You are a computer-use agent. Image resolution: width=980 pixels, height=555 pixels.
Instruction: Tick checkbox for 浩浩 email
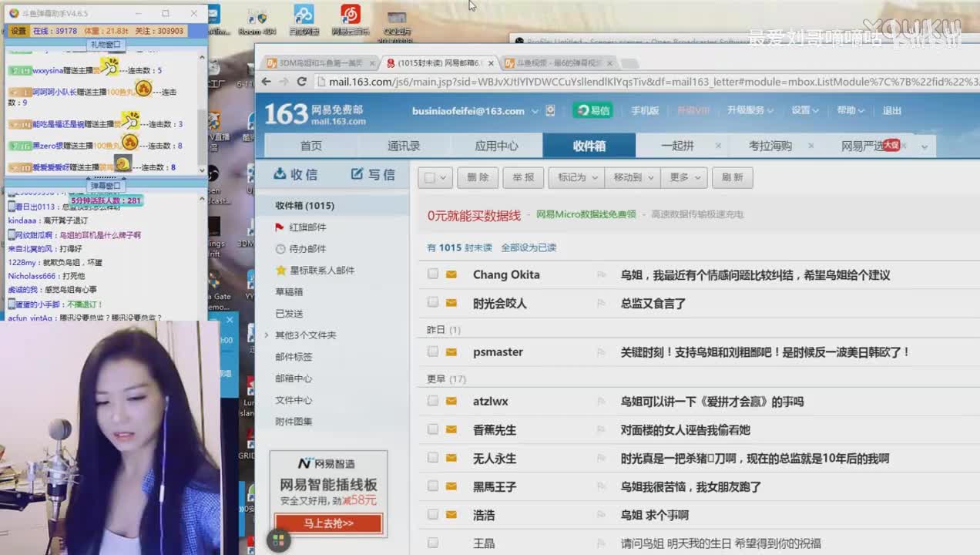(x=433, y=515)
